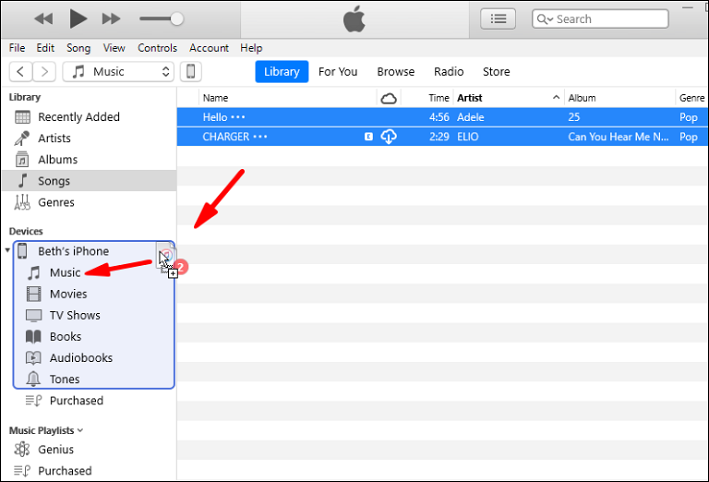Open the Edit menu
Image resolution: width=709 pixels, height=482 pixels.
click(x=45, y=48)
